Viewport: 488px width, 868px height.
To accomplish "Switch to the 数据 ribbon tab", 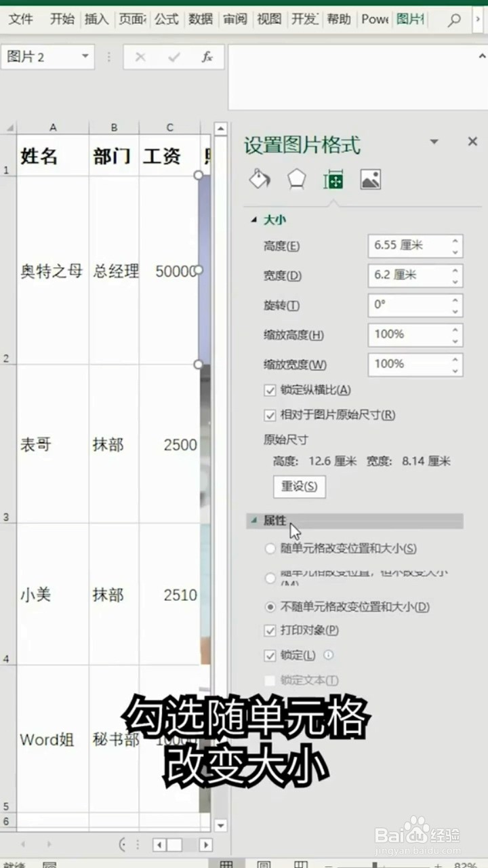I will (x=201, y=19).
